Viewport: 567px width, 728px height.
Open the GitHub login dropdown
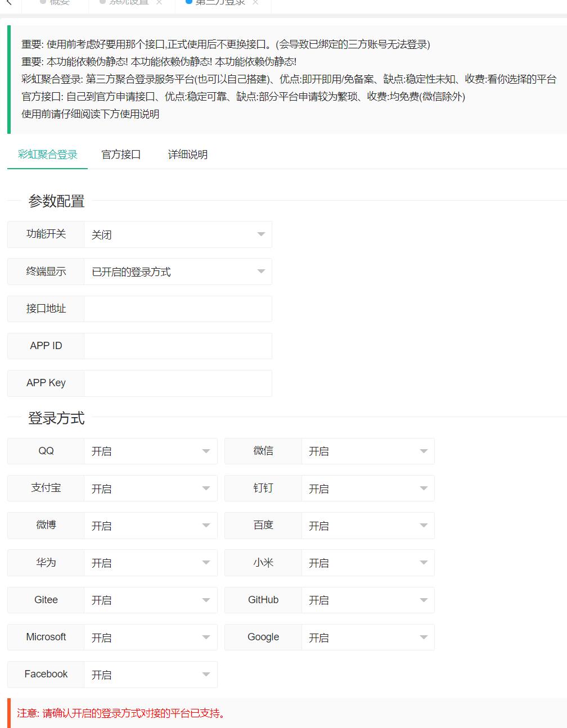[367, 600]
